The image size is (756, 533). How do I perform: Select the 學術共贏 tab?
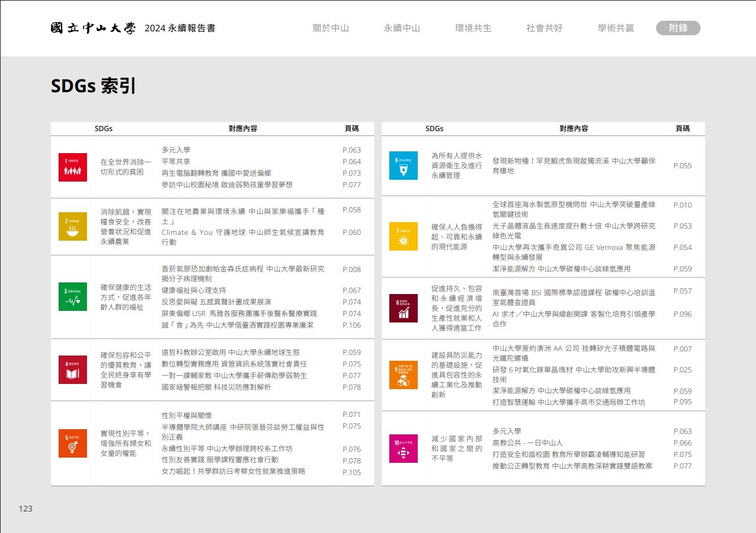tap(616, 28)
